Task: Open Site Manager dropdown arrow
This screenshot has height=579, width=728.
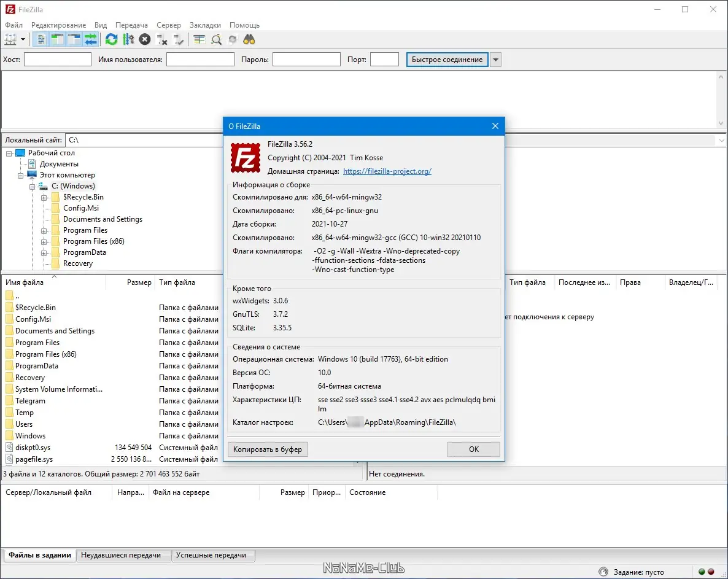Action: point(23,39)
